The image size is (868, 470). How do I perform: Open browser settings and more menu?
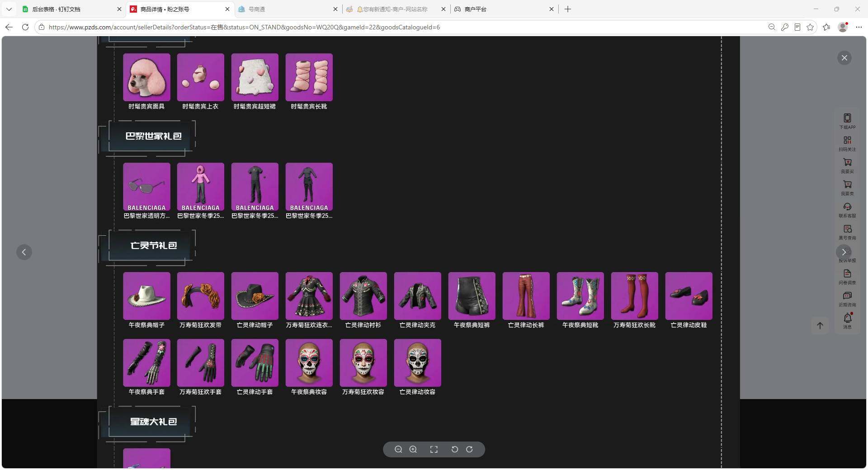(859, 27)
